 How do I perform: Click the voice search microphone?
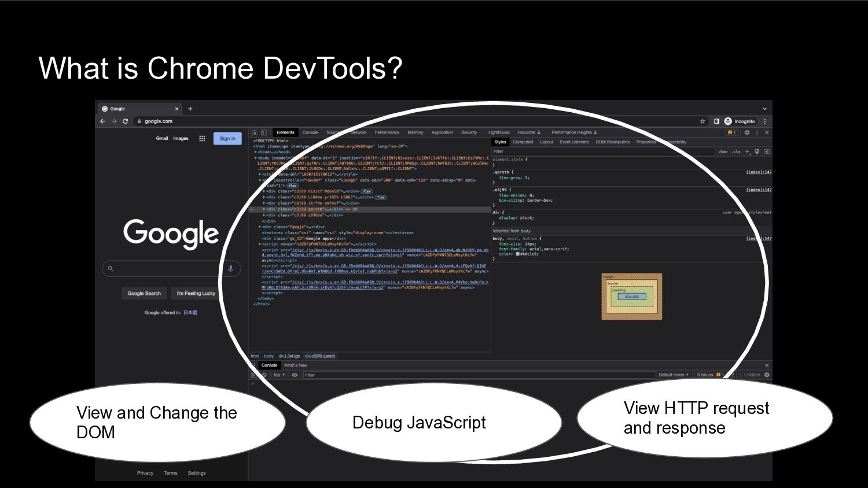point(230,268)
